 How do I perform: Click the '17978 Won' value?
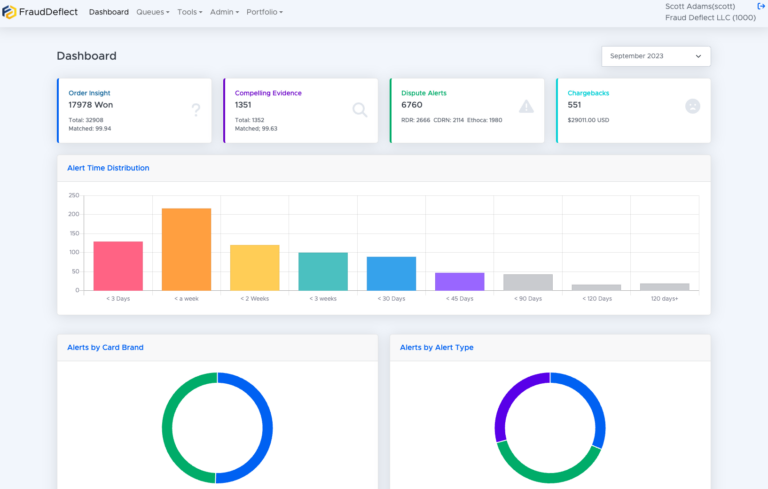[x=91, y=105]
